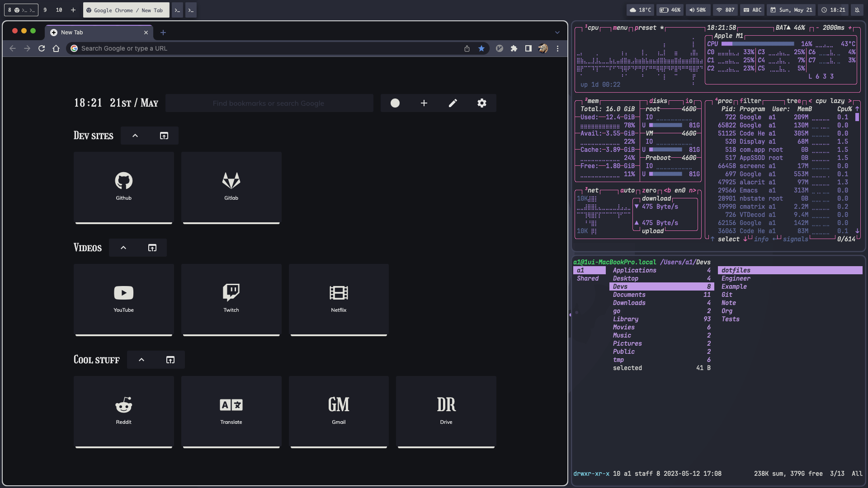This screenshot has height=488, width=868.
Task: Collapse the Videos section chevron
Action: pos(123,248)
